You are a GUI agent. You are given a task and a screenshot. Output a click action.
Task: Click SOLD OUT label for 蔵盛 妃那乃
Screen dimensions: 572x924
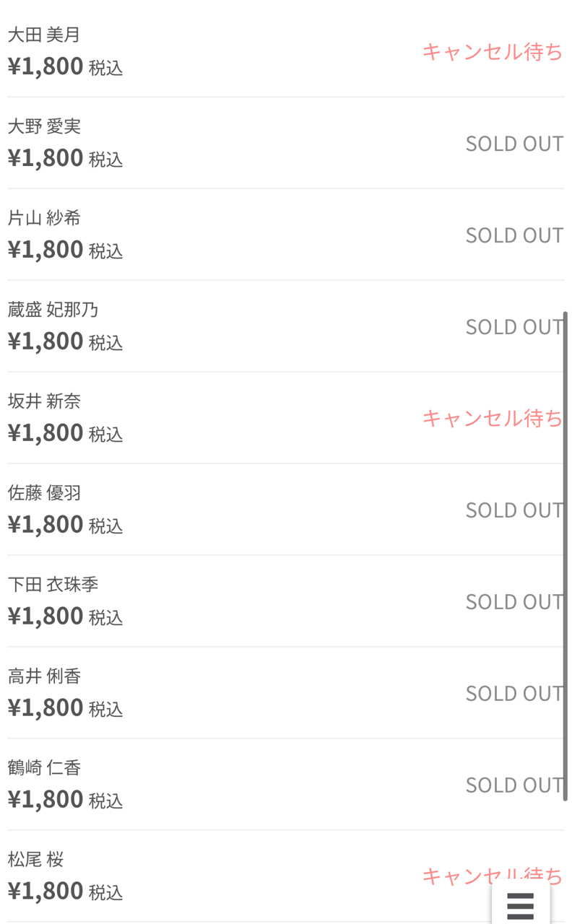click(513, 327)
